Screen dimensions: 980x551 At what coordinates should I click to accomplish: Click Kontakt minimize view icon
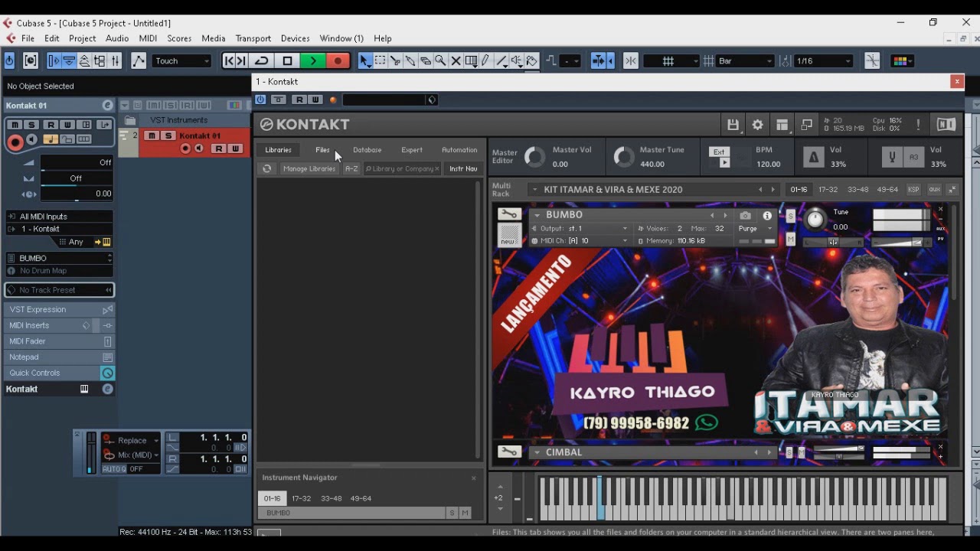pyautogui.click(x=807, y=125)
